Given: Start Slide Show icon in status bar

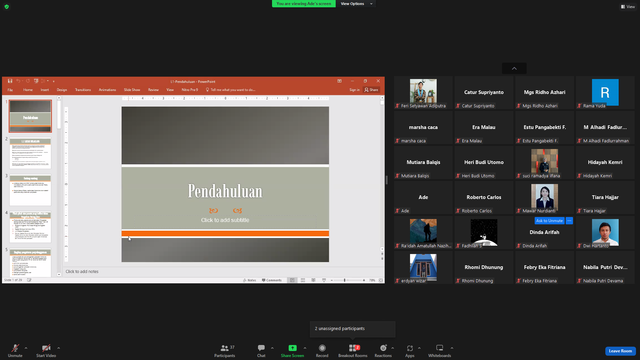Looking at the screenshot, I should [324, 280].
